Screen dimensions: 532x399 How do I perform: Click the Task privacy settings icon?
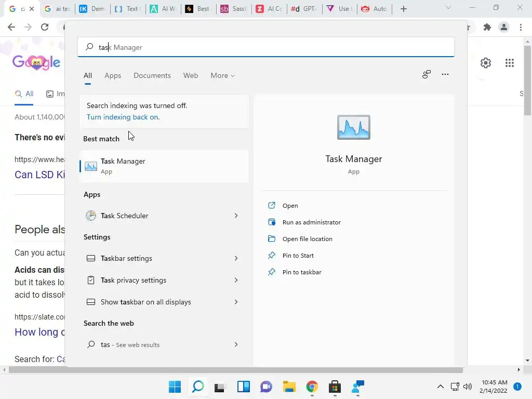90,280
